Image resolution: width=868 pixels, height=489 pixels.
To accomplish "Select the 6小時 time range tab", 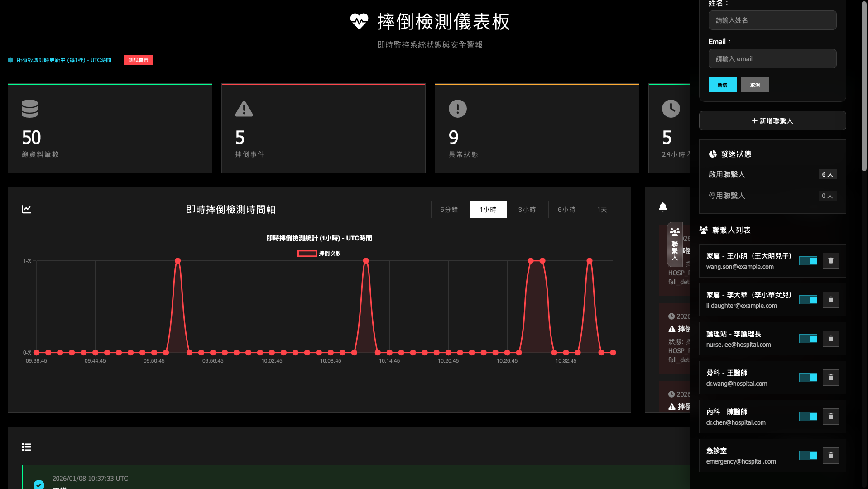I will point(566,210).
